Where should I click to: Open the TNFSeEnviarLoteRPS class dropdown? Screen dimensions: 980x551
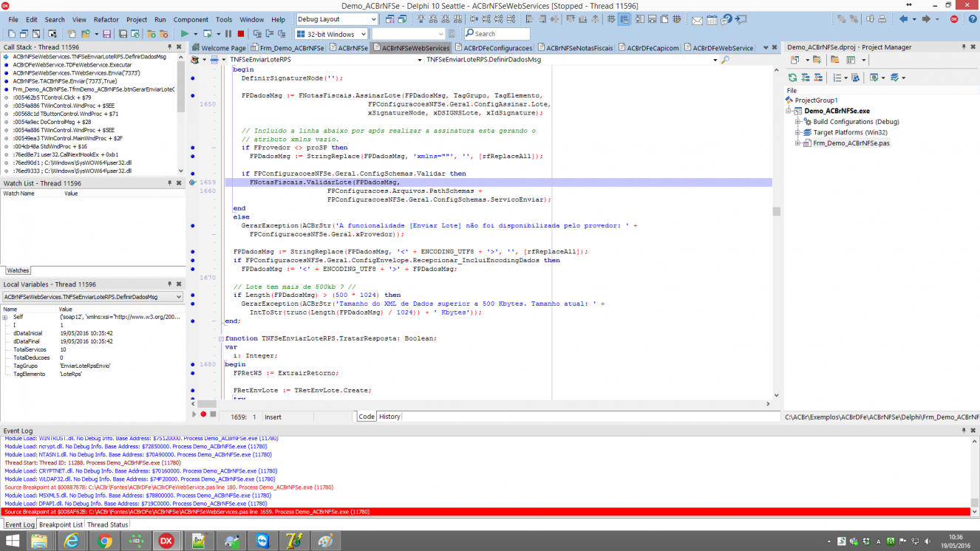coord(419,60)
